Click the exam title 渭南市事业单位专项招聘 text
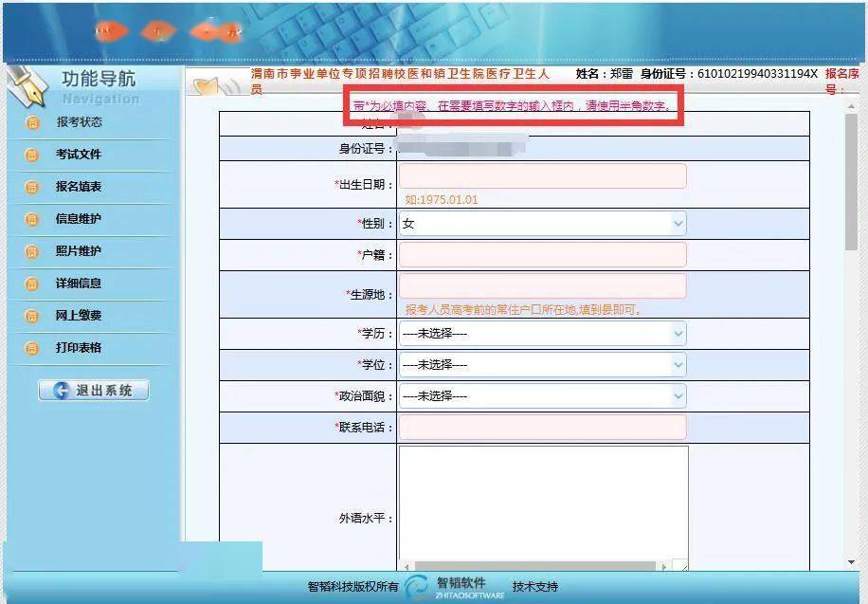This screenshot has width=868, height=604. click(400, 81)
